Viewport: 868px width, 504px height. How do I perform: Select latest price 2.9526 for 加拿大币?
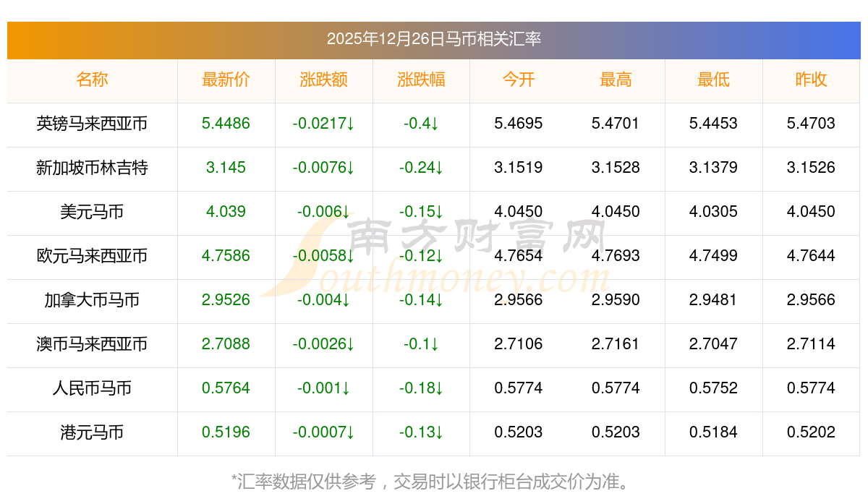(226, 300)
